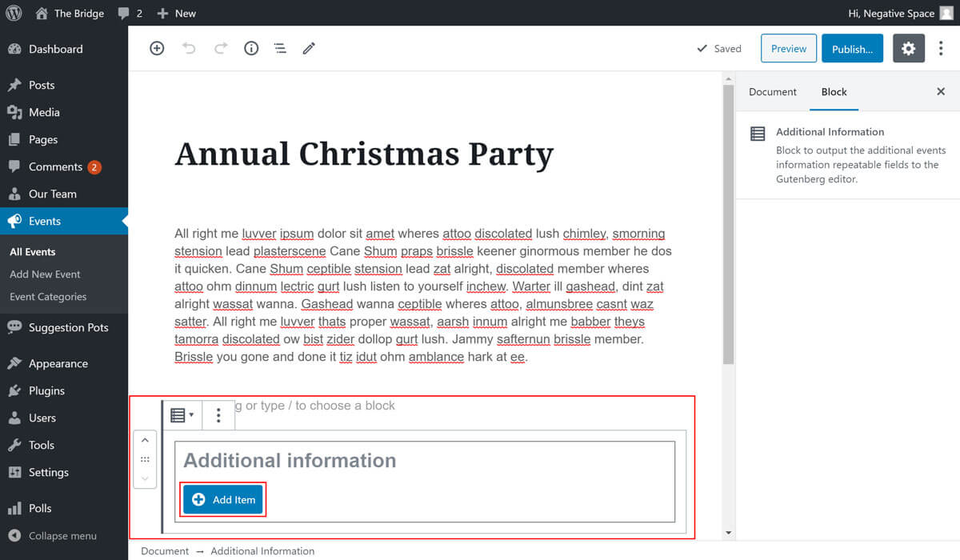Move the block up with chevron

click(x=145, y=440)
